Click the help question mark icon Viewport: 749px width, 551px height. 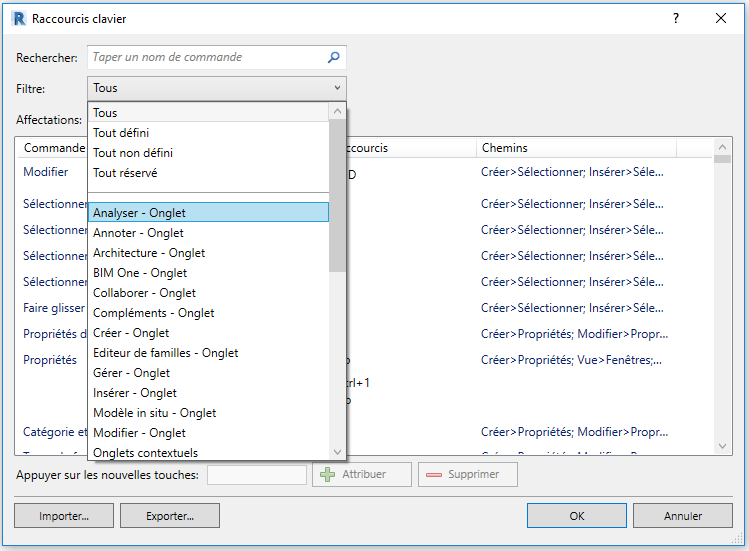tap(676, 19)
